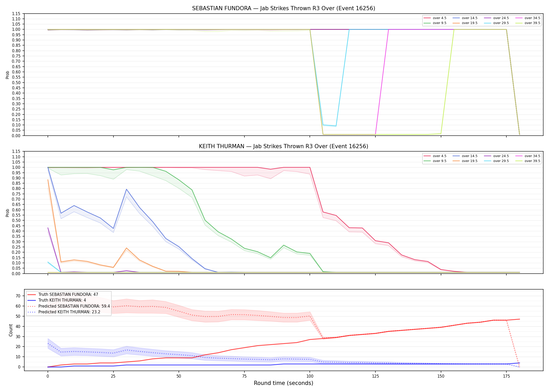Click the "100" round time tick label
Screen dimensions: 549x392
(310, 376)
